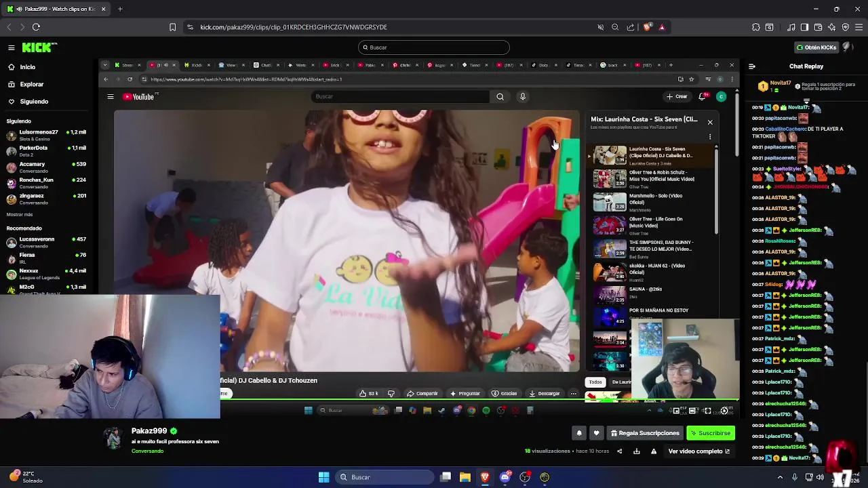Toggle notifications bell for Pakaz999
The height and width of the screenshot is (488, 868).
point(579,433)
